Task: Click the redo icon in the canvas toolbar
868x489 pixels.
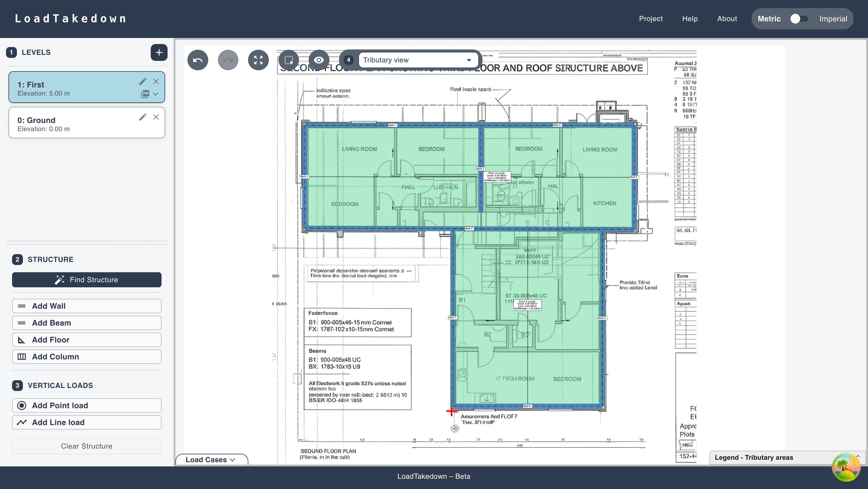Action: (228, 60)
